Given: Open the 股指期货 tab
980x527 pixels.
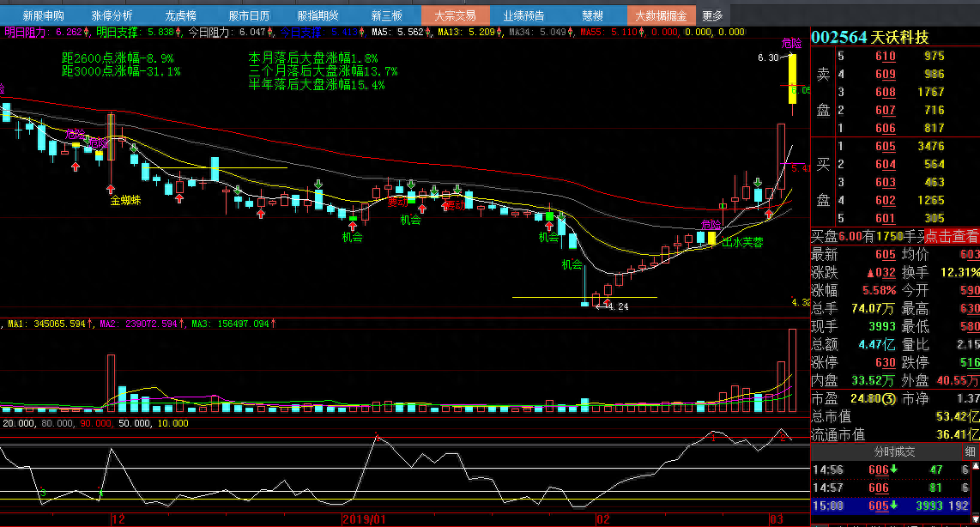Looking at the screenshot, I should click(318, 15).
